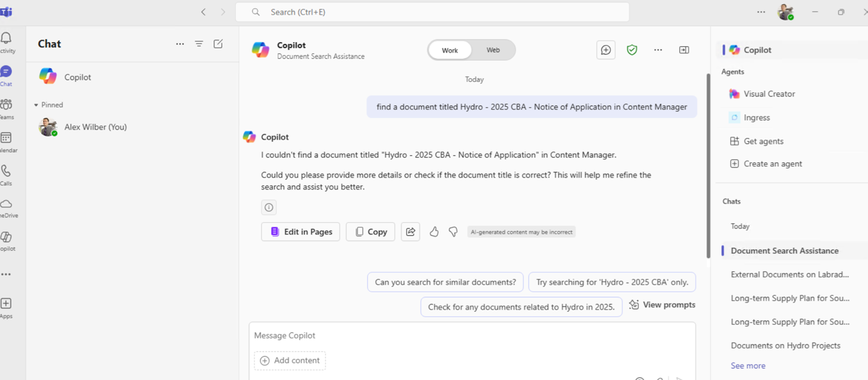The width and height of the screenshot is (868, 380).
Task: Open the privacy shield in the chat header
Action: (x=632, y=50)
